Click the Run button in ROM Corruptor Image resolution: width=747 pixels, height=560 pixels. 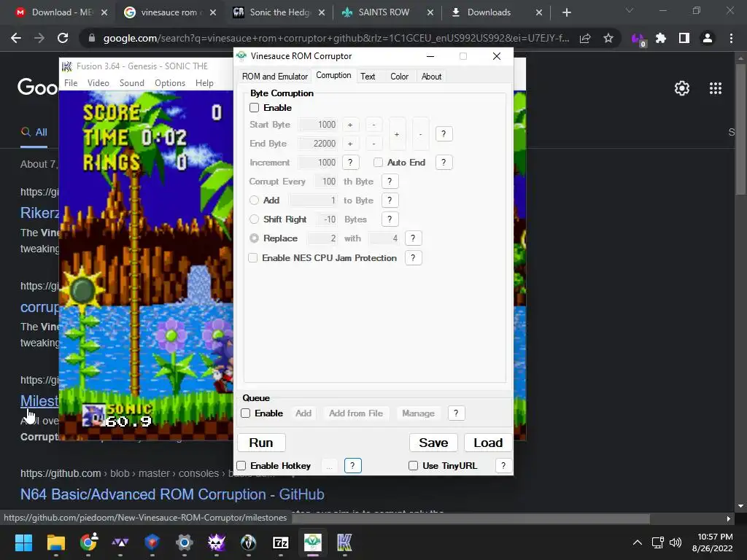[x=261, y=443]
